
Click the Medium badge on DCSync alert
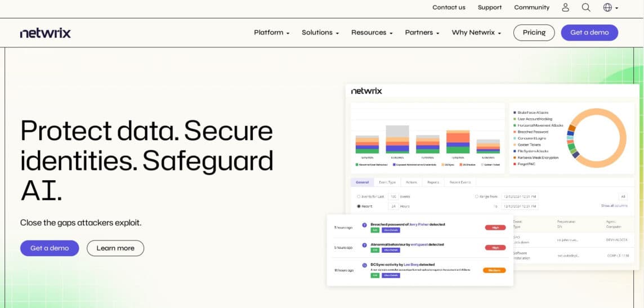tap(494, 270)
